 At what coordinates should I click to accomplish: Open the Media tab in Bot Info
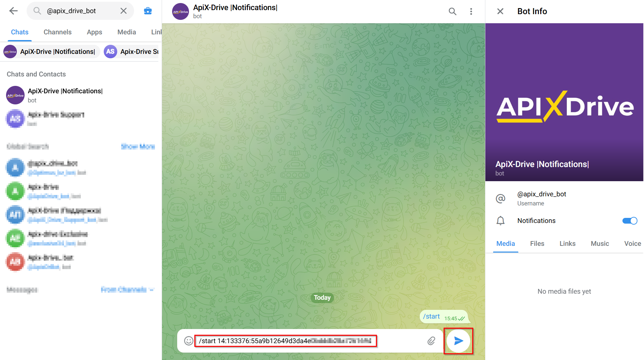pos(506,243)
